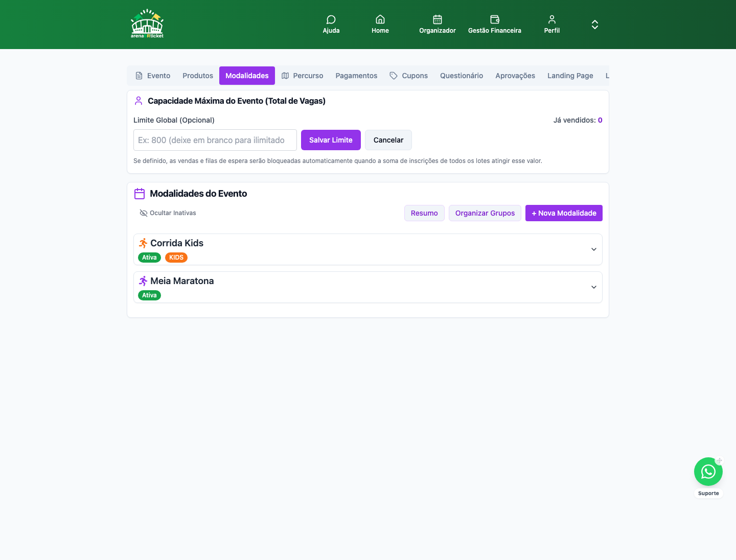
Task: Expand the header up-down chevron selector
Action: [x=595, y=25]
